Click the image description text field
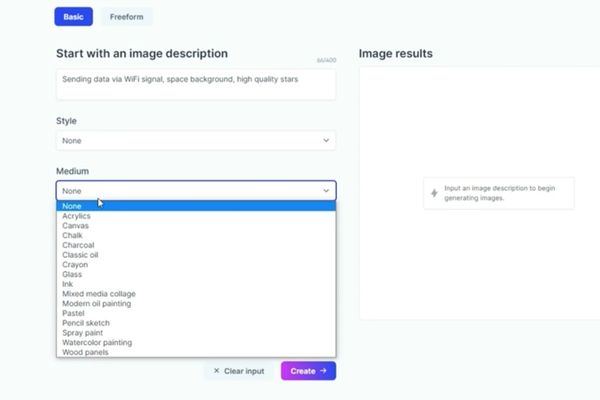Viewport: 600px width, 400px height. point(196,84)
